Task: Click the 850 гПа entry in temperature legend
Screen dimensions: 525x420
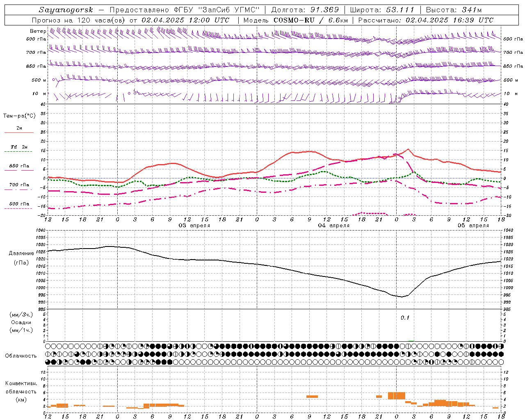Action: coord(19,167)
